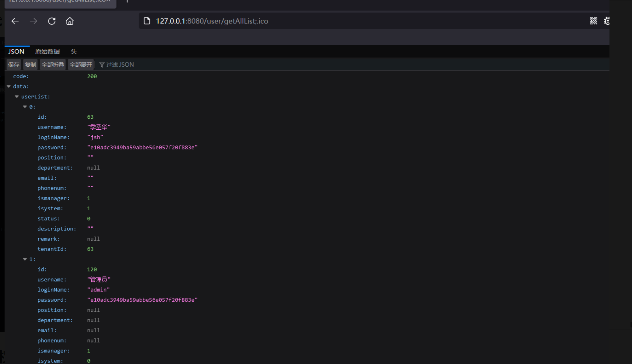The image size is (632, 364).
Task: Click the filter funnel icon
Action: click(102, 65)
